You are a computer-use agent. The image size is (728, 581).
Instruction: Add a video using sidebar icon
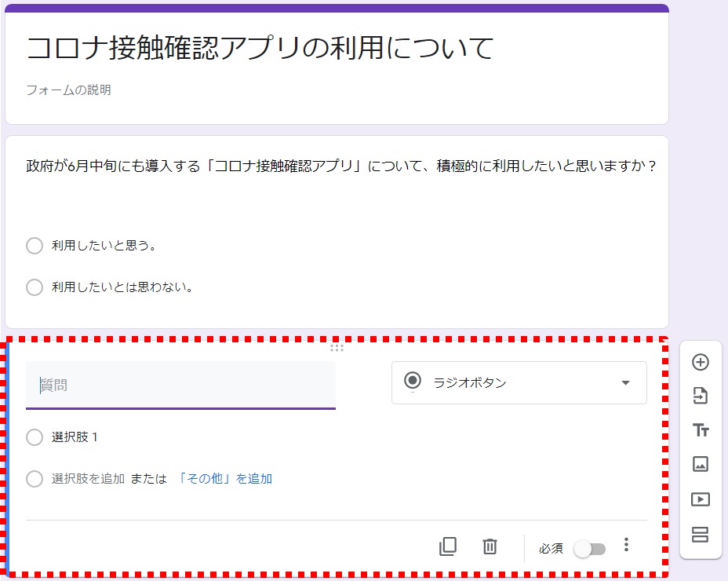point(701,499)
